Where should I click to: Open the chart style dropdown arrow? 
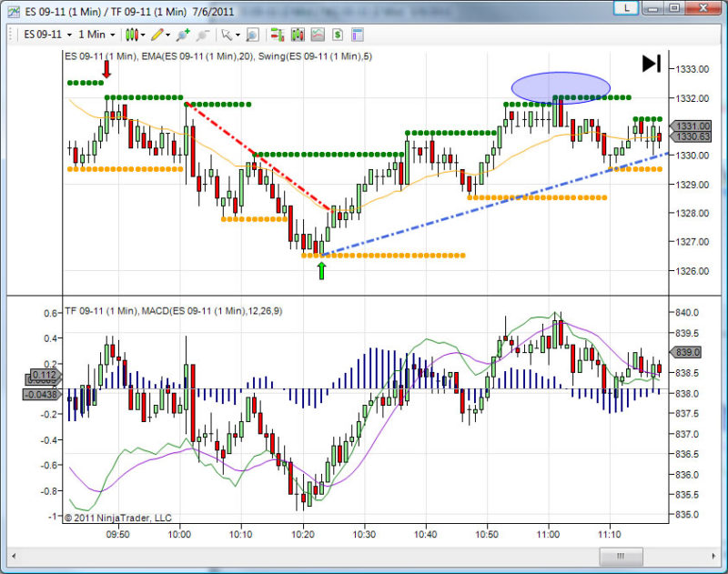coord(141,35)
